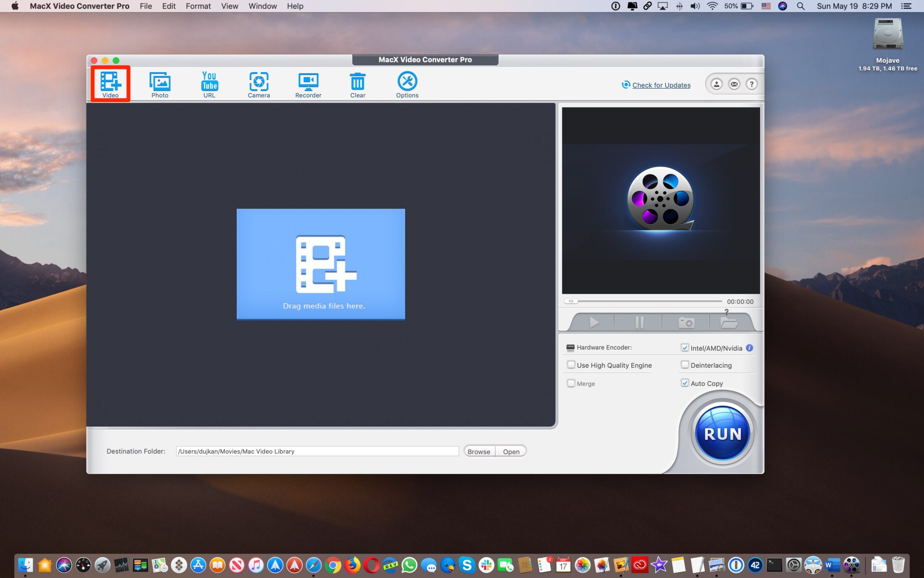Open the File menu
The image size is (924, 578).
pos(145,6)
